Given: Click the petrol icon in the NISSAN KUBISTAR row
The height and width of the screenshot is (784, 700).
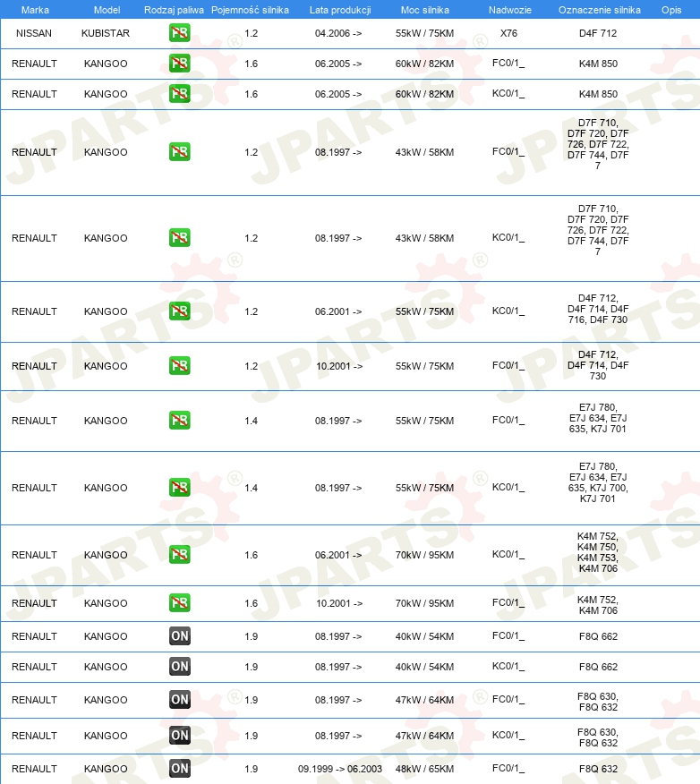Looking at the screenshot, I should 180,33.
